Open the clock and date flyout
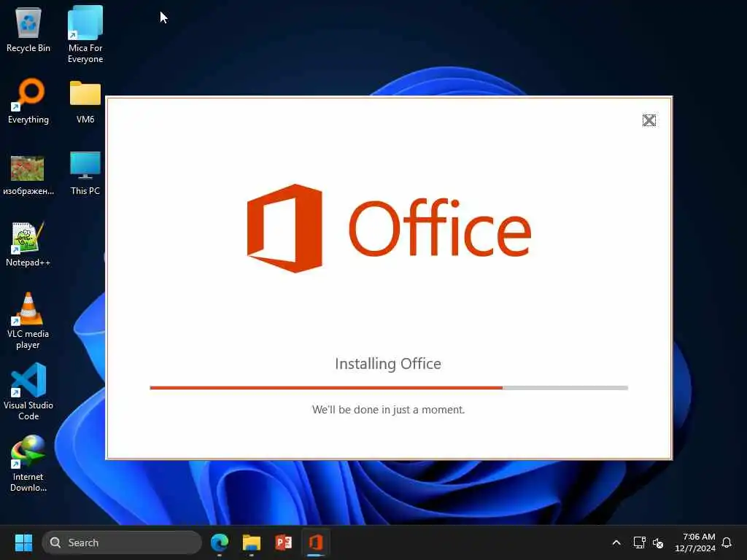 coord(695,542)
